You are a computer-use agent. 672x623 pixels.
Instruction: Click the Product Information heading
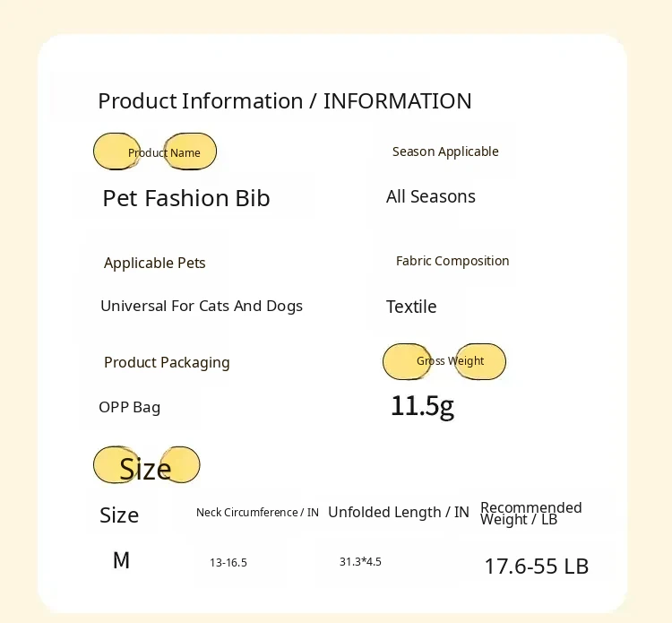(284, 101)
